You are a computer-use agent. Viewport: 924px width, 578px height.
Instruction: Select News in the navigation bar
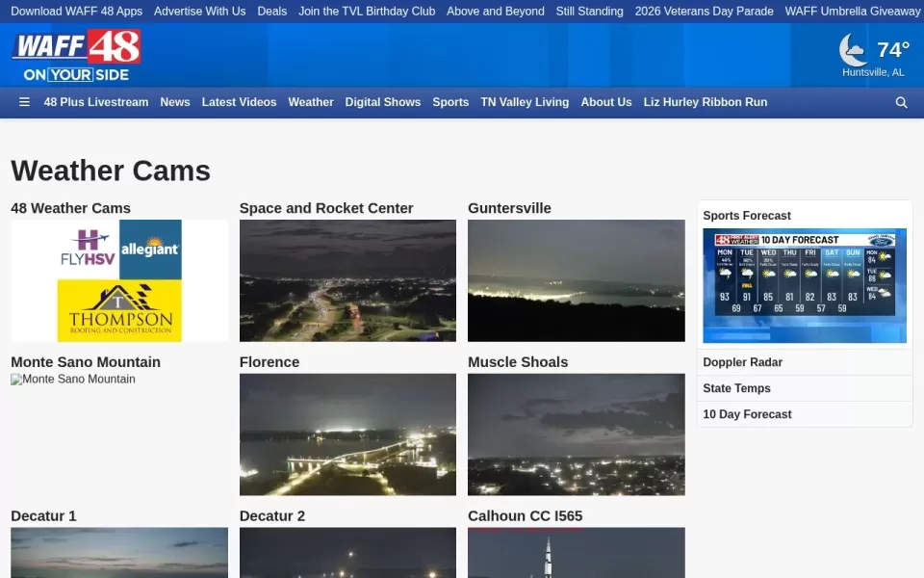(175, 102)
